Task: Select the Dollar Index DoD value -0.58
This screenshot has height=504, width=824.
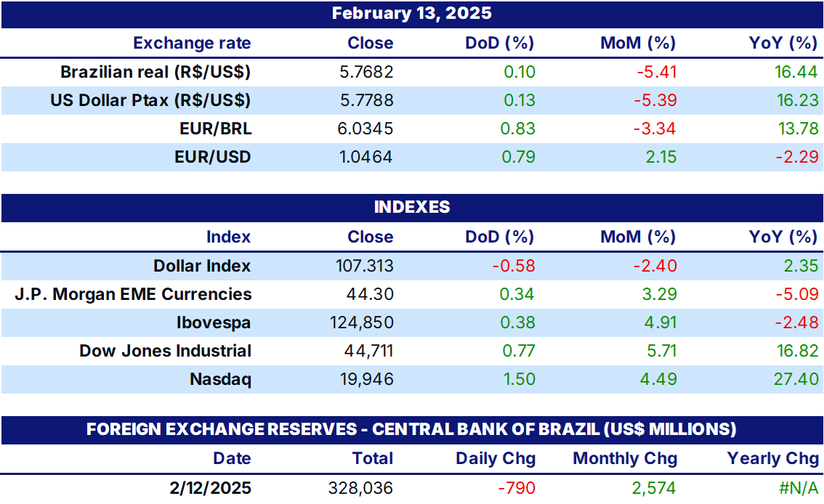Action: [514, 267]
